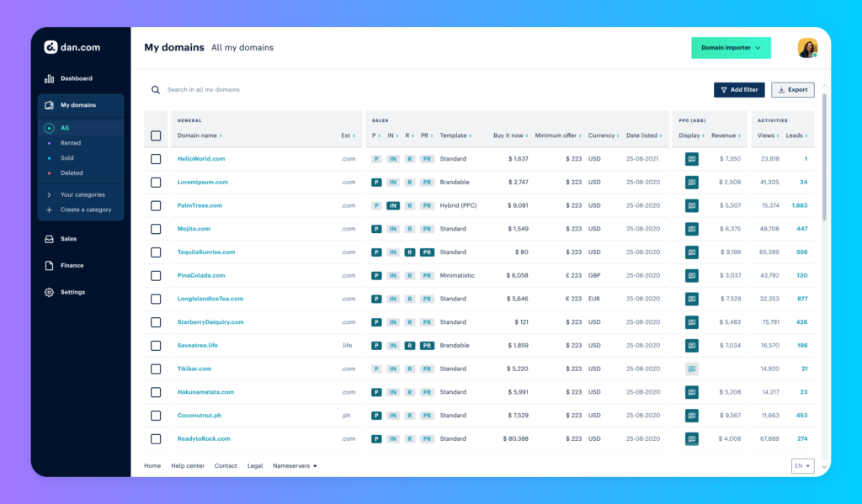
Task: Open the Domain importer dropdown
Action: (x=731, y=48)
